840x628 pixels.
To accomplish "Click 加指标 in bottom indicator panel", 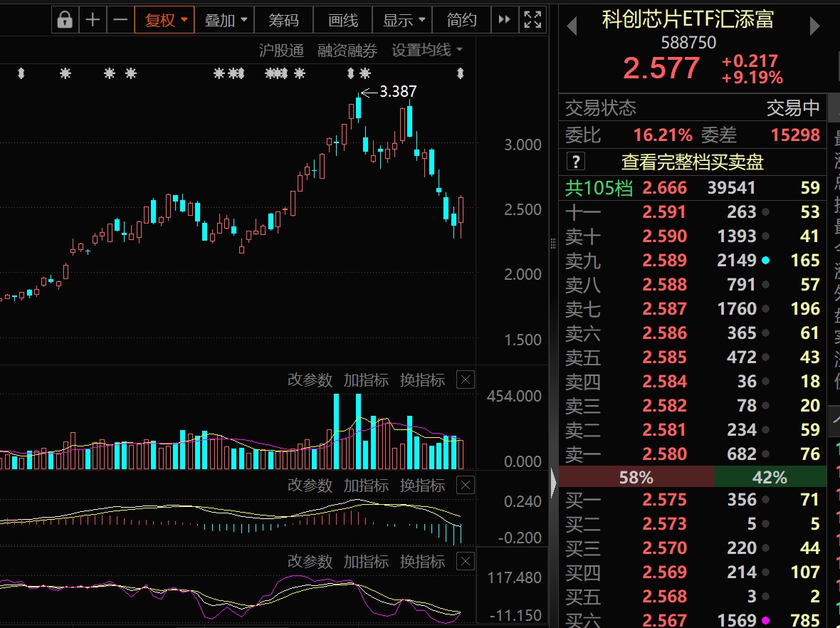I will tap(366, 562).
